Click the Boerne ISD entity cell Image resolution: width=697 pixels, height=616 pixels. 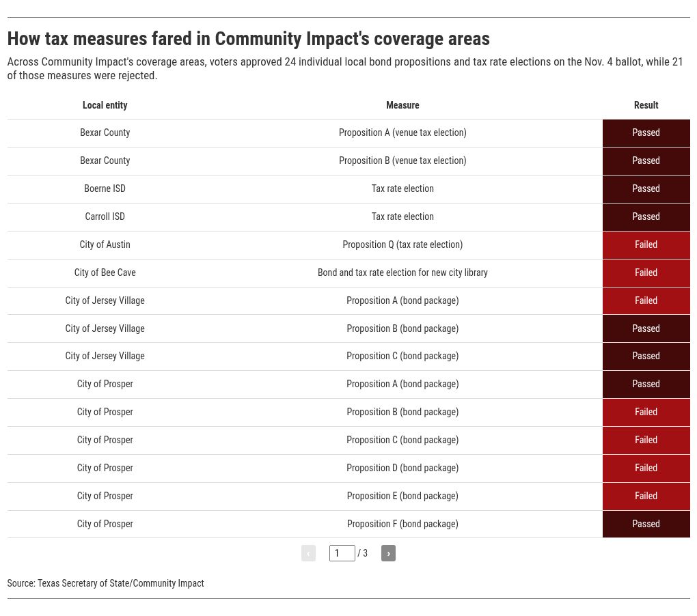coord(105,188)
